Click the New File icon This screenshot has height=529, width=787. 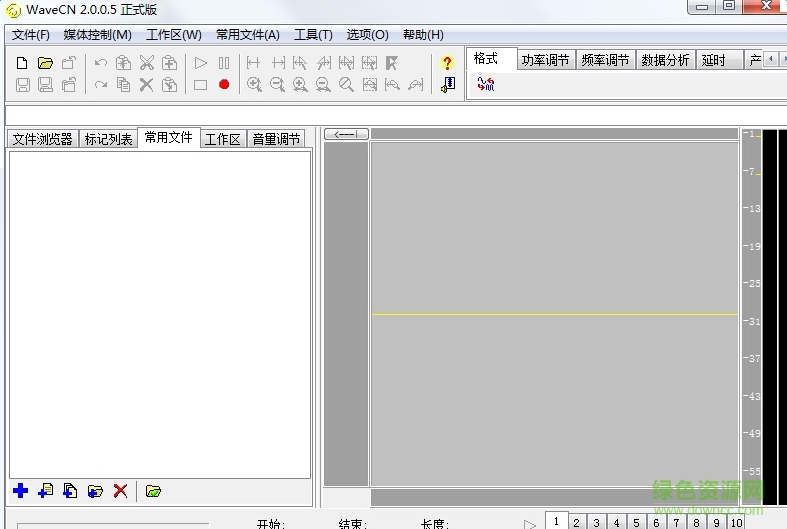click(22, 63)
